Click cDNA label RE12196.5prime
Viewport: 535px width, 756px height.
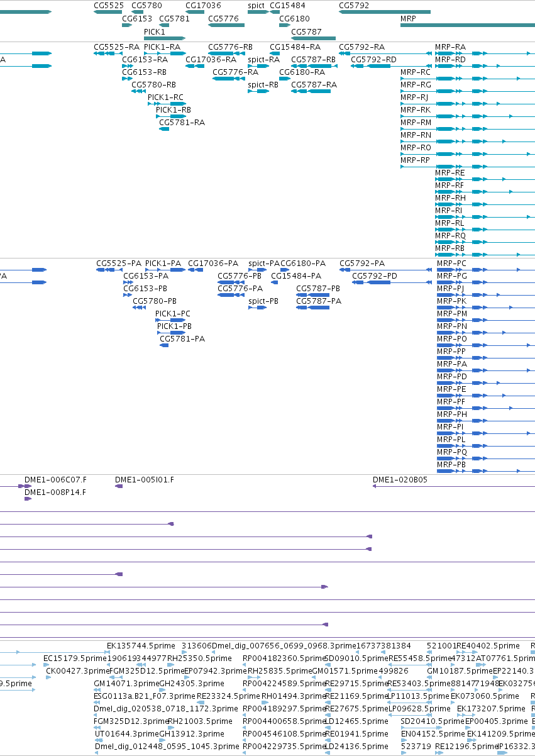point(466,747)
